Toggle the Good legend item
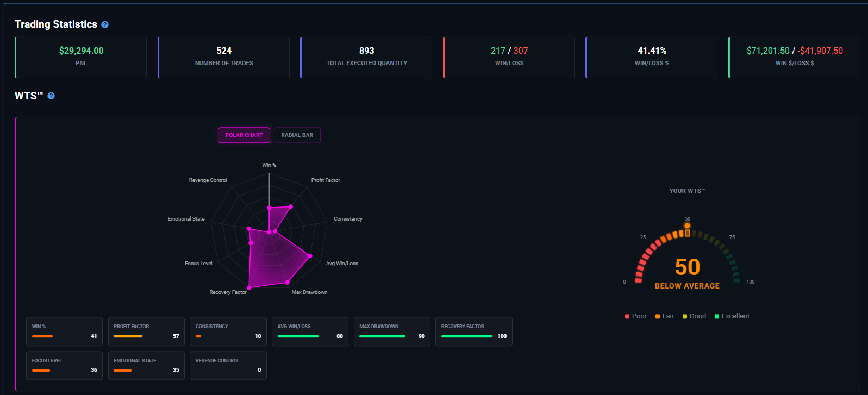 click(x=694, y=316)
